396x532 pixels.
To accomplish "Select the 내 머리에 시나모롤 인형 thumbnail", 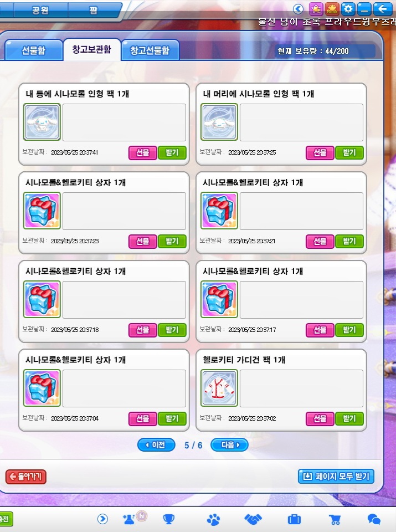I will click(219, 122).
